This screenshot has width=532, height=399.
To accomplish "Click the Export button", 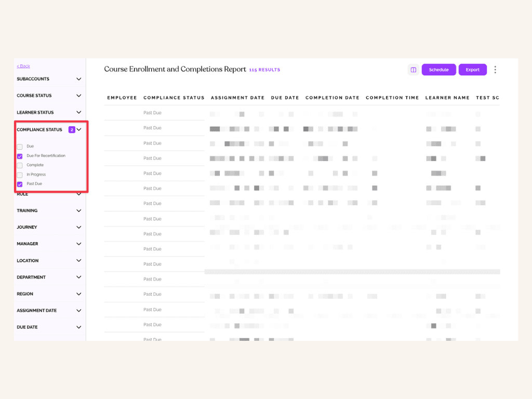I will (x=473, y=70).
